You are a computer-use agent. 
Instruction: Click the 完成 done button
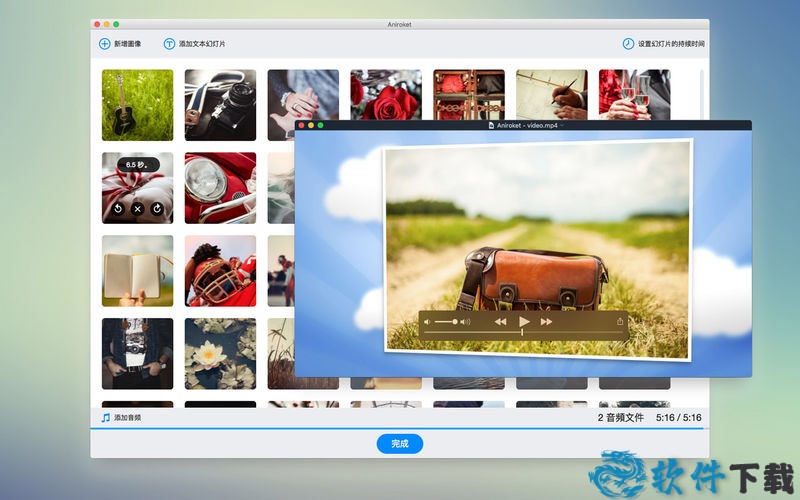400,443
